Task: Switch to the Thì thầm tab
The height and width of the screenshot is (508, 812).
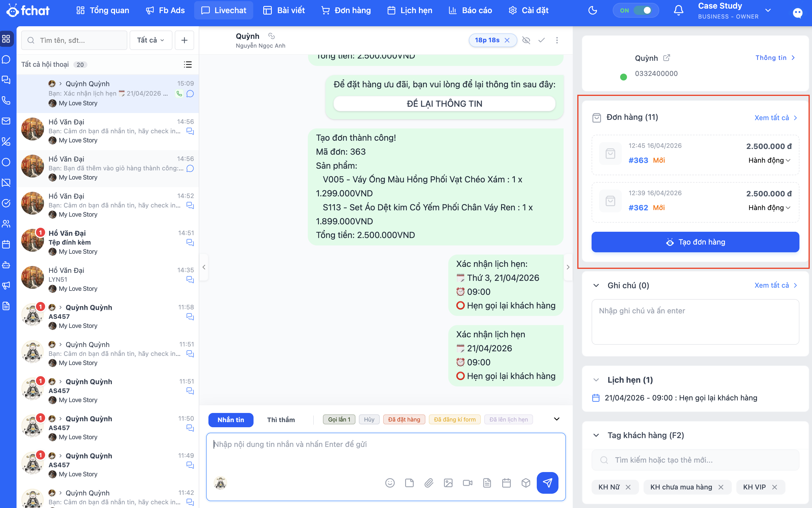Action: coord(281,420)
